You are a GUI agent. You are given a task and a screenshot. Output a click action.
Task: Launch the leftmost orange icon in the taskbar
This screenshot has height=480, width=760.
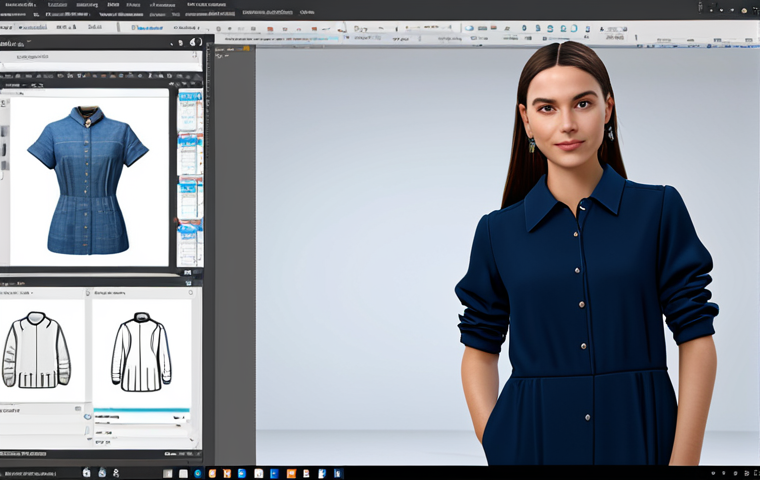tap(212, 474)
